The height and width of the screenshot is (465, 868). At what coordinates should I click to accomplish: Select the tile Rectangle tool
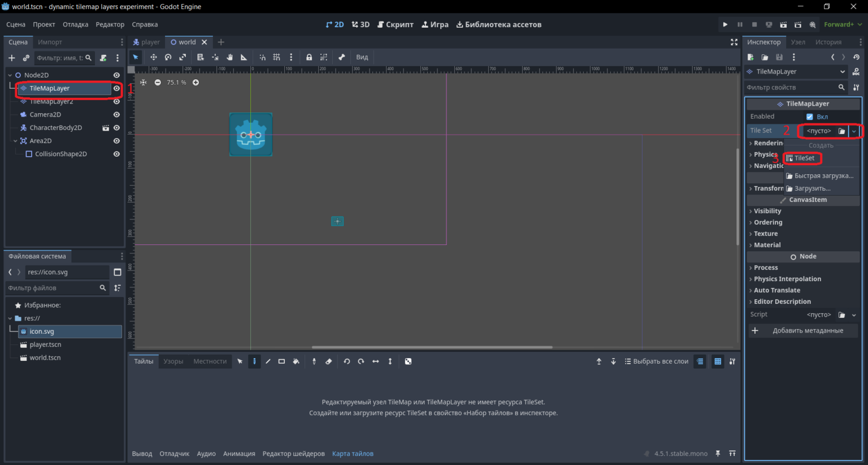(x=281, y=361)
